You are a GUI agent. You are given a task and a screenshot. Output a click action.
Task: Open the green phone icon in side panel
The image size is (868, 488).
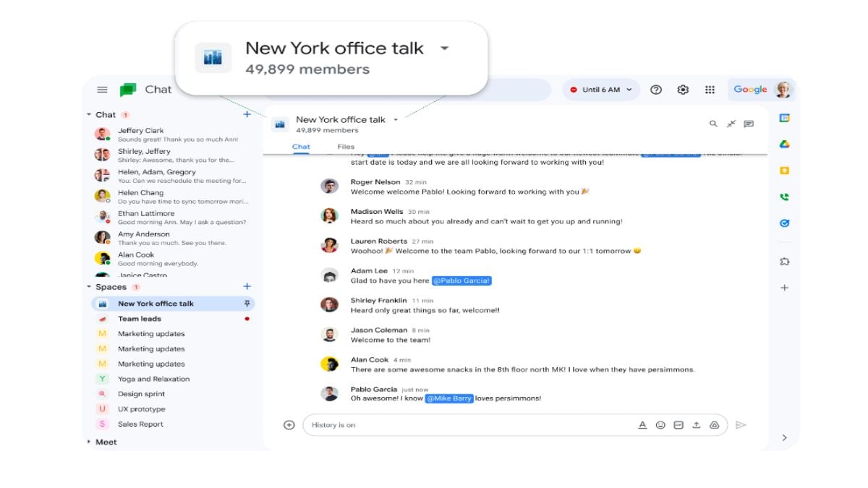[x=784, y=197]
